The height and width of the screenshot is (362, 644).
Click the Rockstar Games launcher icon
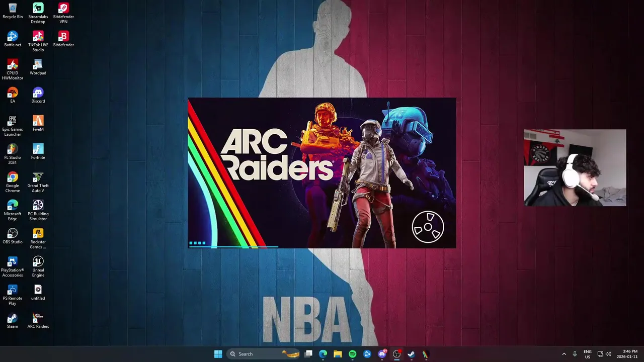[x=38, y=238]
